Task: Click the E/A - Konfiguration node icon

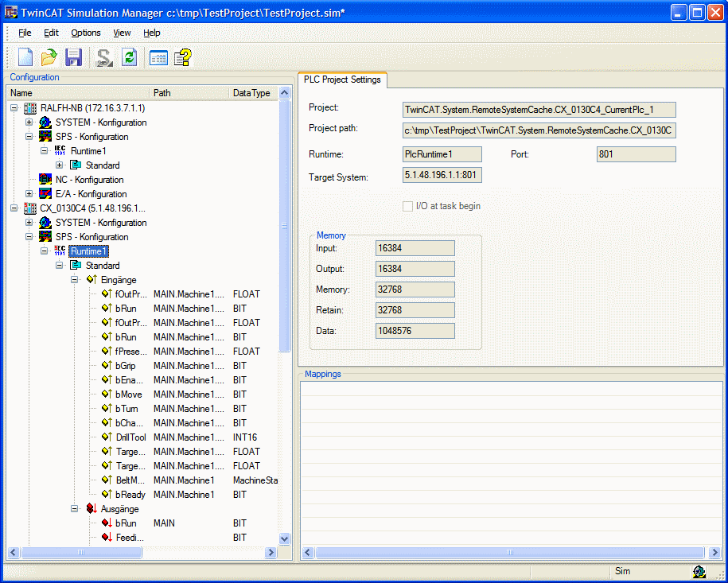Action: coord(45,194)
